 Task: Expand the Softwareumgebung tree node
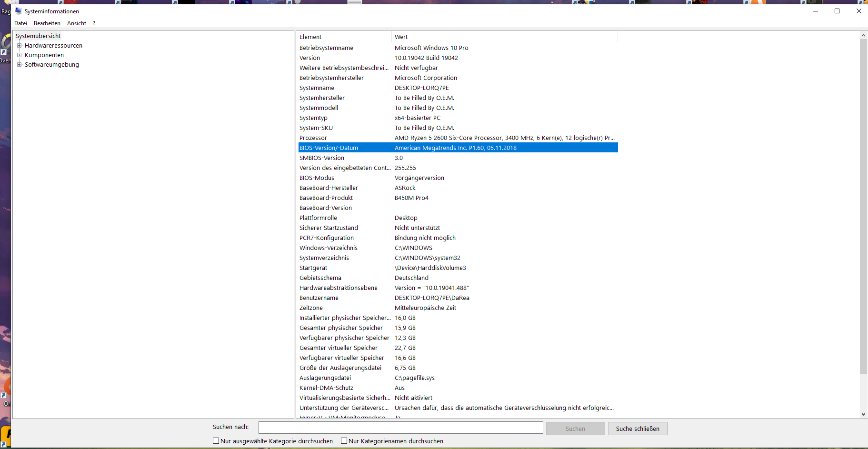tap(19, 64)
